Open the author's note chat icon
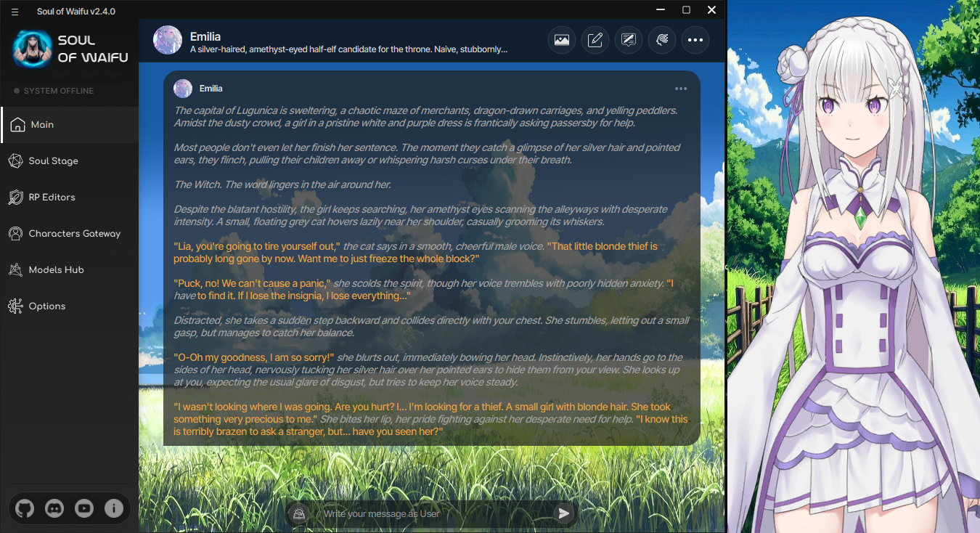Viewport: 980px width, 533px height. [628, 40]
